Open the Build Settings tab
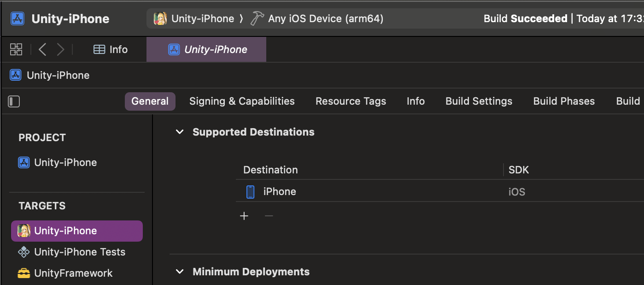644x285 pixels. pos(479,101)
